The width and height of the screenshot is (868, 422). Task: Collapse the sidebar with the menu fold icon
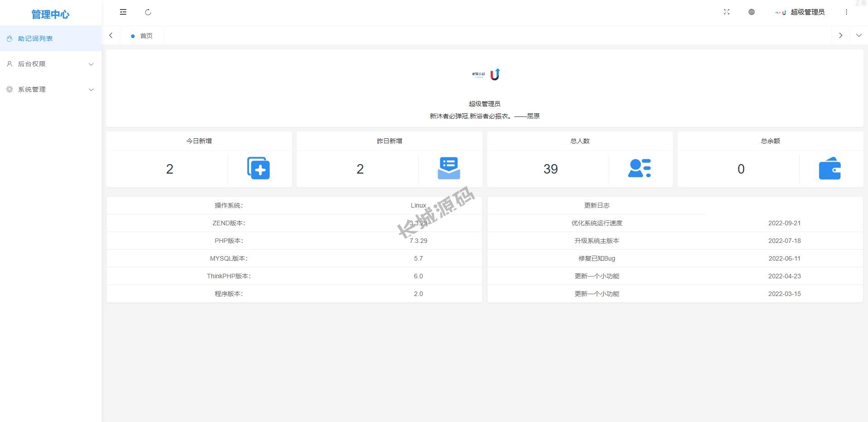123,12
